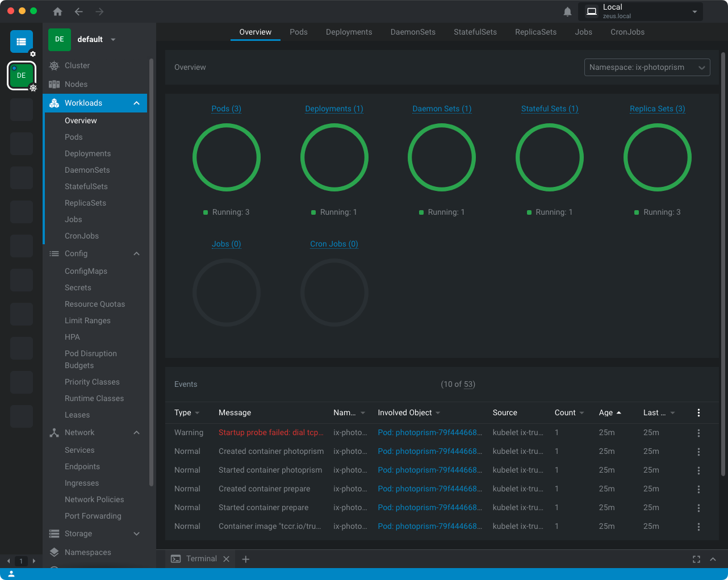Screen dimensions: 728x580
Task: Close the Terminal tab
Action: coord(226,559)
